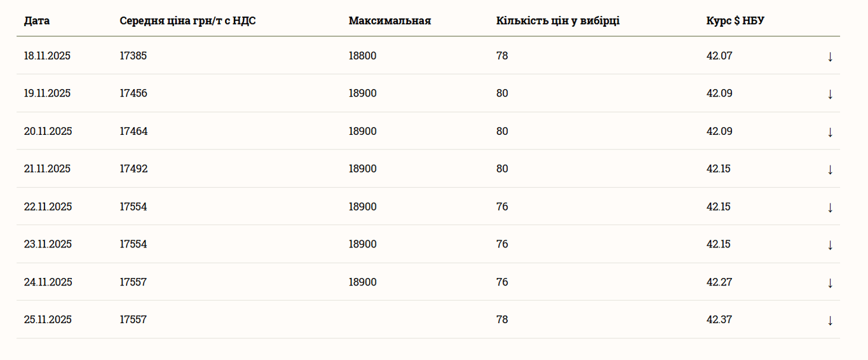Select the average price 17464 cell
868x360 pixels.
[133, 132]
